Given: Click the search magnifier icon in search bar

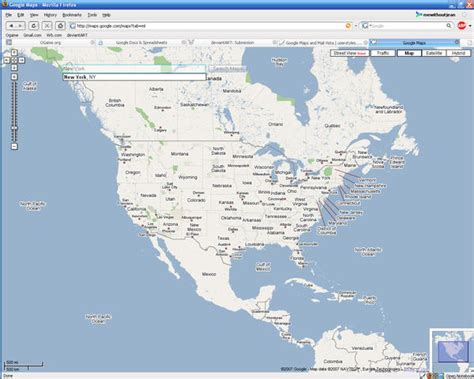Looking at the screenshot, I should 449,26.
